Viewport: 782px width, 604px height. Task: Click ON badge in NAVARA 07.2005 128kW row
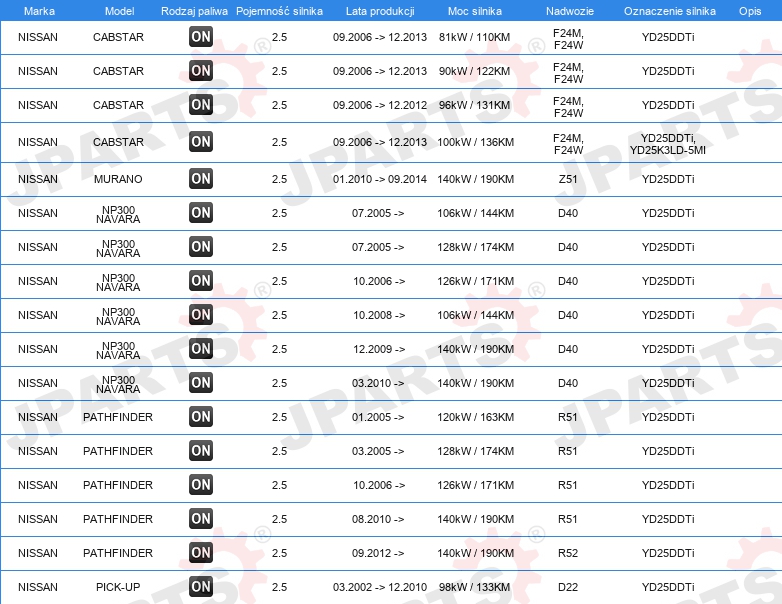pos(201,246)
